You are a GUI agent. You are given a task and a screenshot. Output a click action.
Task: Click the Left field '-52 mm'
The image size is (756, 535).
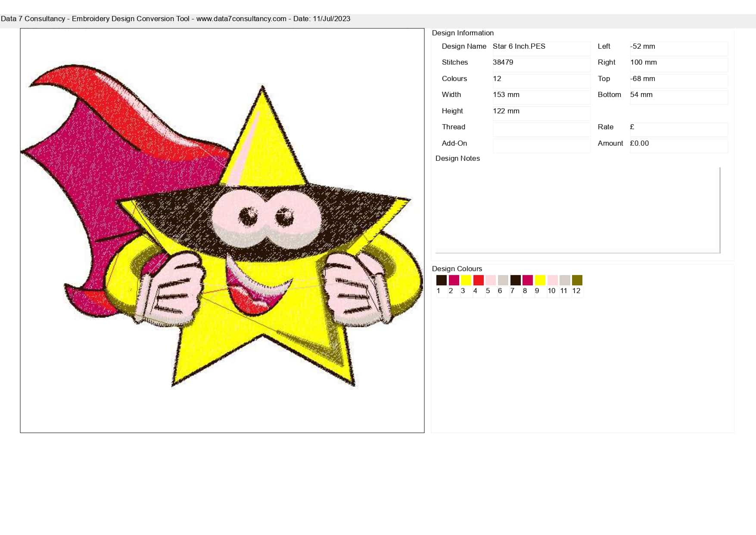[679, 48]
